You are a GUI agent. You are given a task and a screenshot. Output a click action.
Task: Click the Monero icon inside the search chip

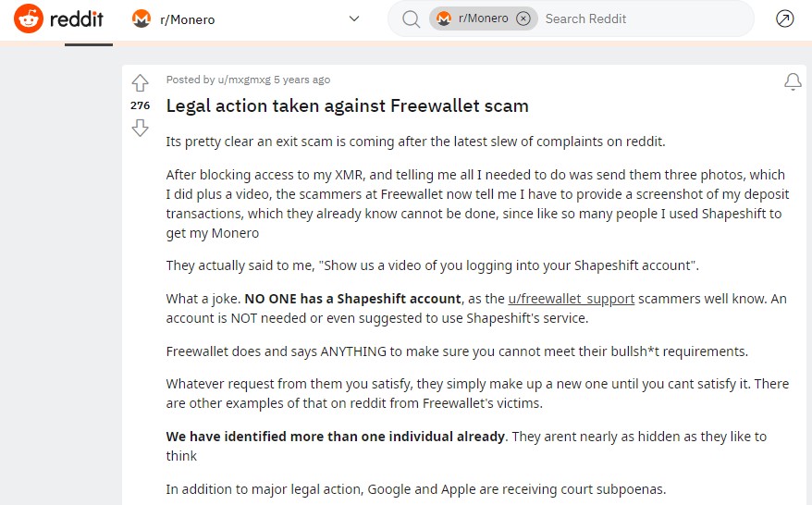(444, 18)
